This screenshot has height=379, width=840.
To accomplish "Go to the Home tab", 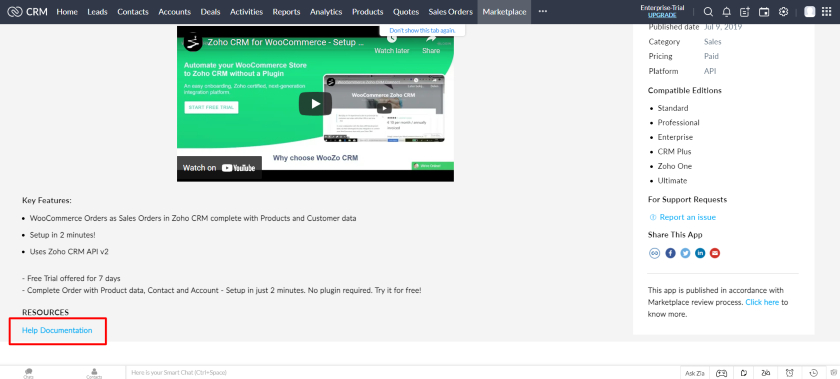I will tap(67, 12).
